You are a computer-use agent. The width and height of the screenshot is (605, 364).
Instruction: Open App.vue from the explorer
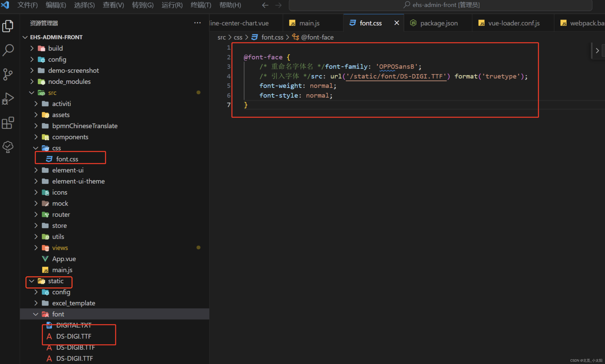[64, 259]
